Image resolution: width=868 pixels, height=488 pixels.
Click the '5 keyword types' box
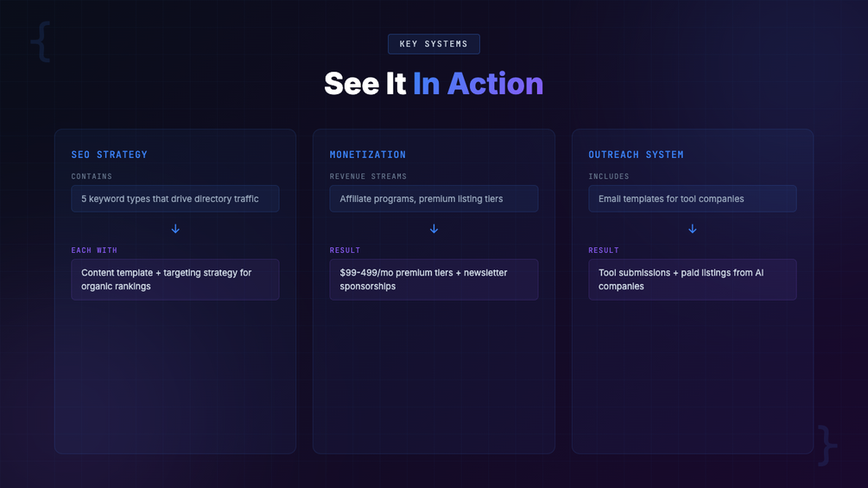(x=175, y=199)
